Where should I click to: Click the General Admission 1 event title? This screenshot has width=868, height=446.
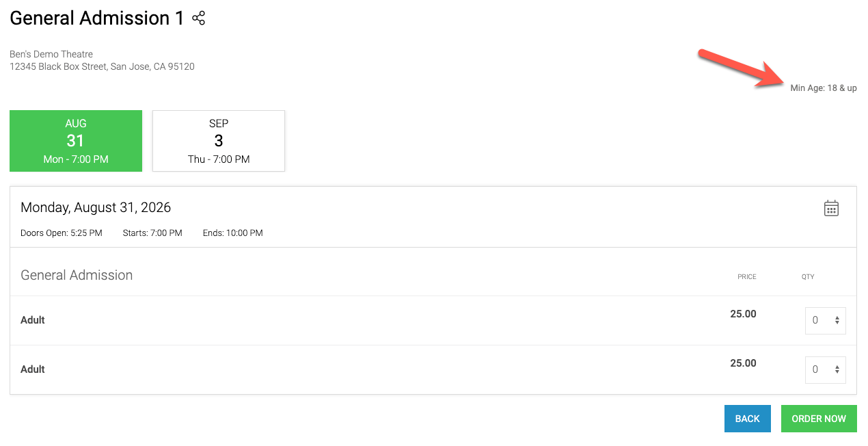pos(97,18)
